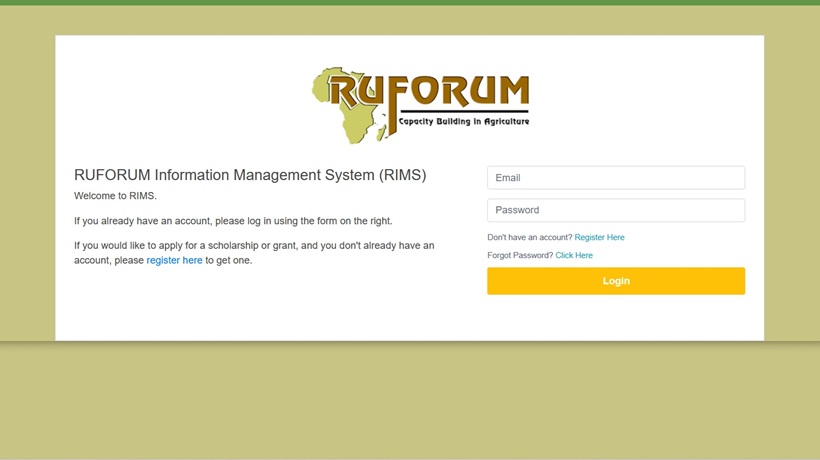Click the RUFORUM logo image
Image resolution: width=820 pixels, height=460 pixels.
coord(420,105)
